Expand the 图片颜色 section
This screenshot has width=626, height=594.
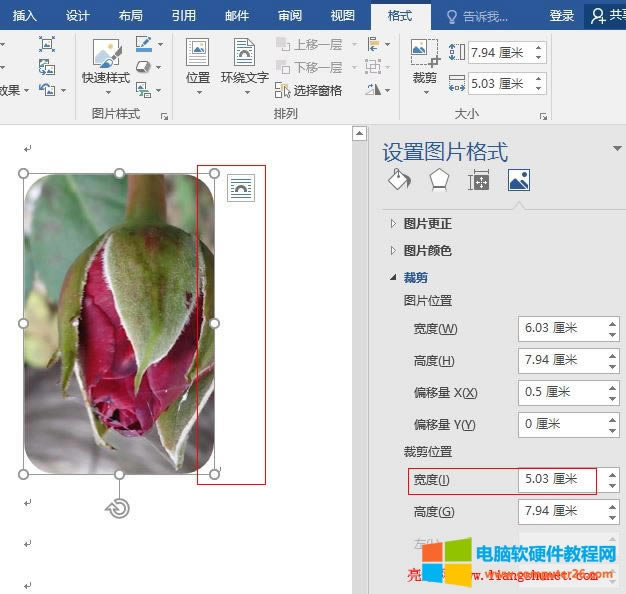point(427,250)
